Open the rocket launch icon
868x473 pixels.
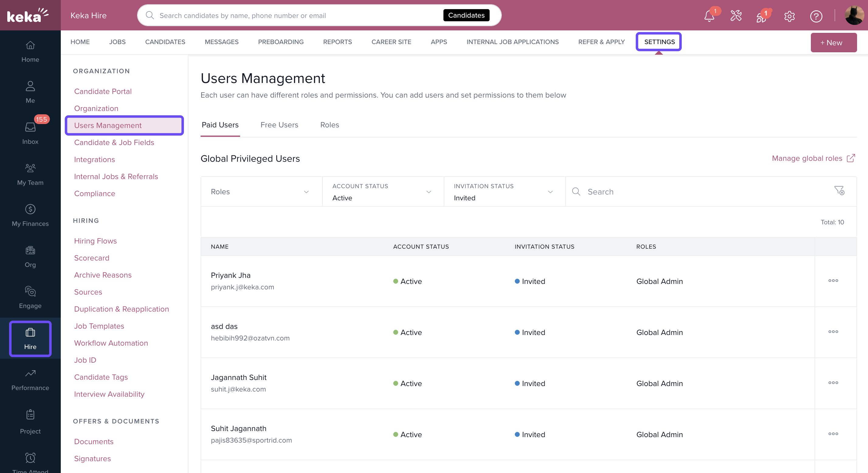761,16
